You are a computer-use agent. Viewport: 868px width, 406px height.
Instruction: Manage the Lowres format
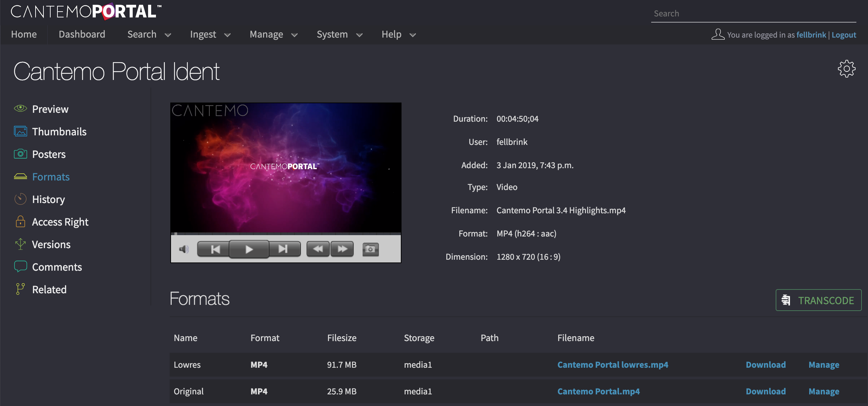824,365
